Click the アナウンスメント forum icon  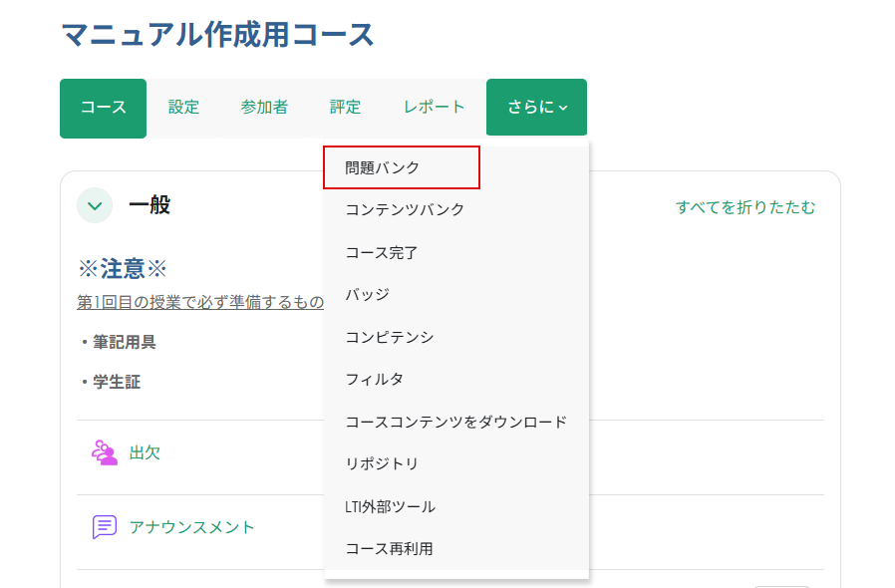[x=105, y=527]
